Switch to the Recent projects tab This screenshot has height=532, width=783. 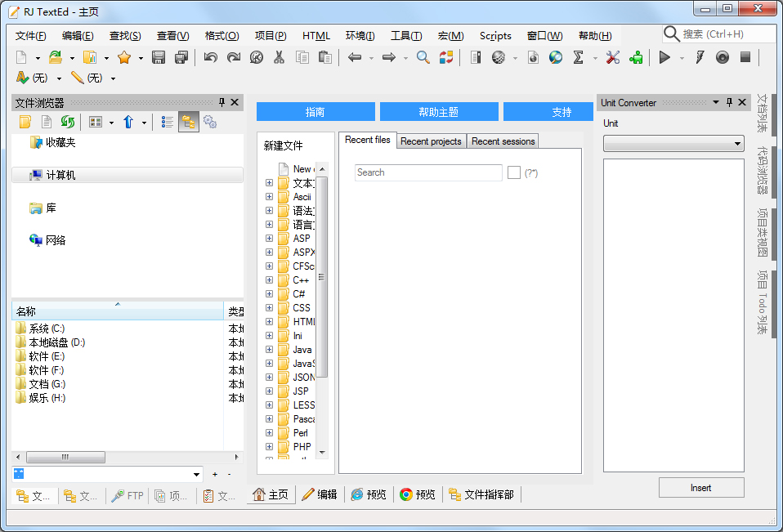coord(431,141)
